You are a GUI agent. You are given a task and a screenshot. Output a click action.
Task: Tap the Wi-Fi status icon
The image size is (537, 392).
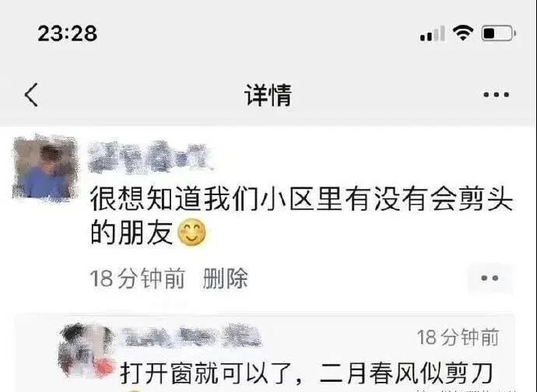(463, 33)
